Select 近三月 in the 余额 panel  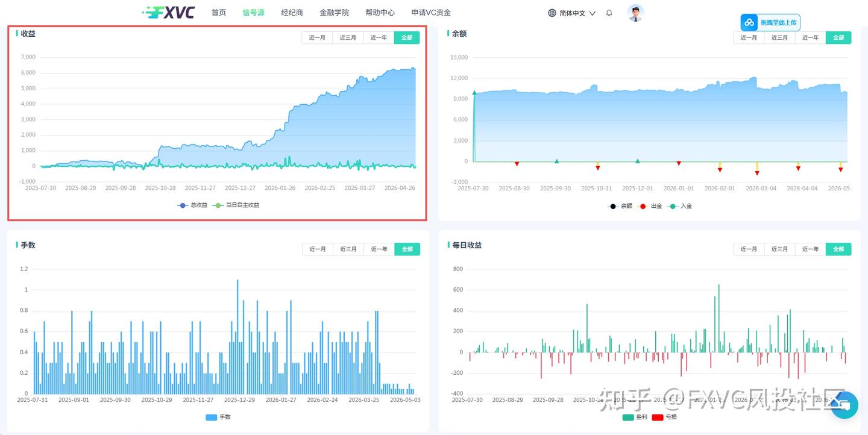click(779, 37)
